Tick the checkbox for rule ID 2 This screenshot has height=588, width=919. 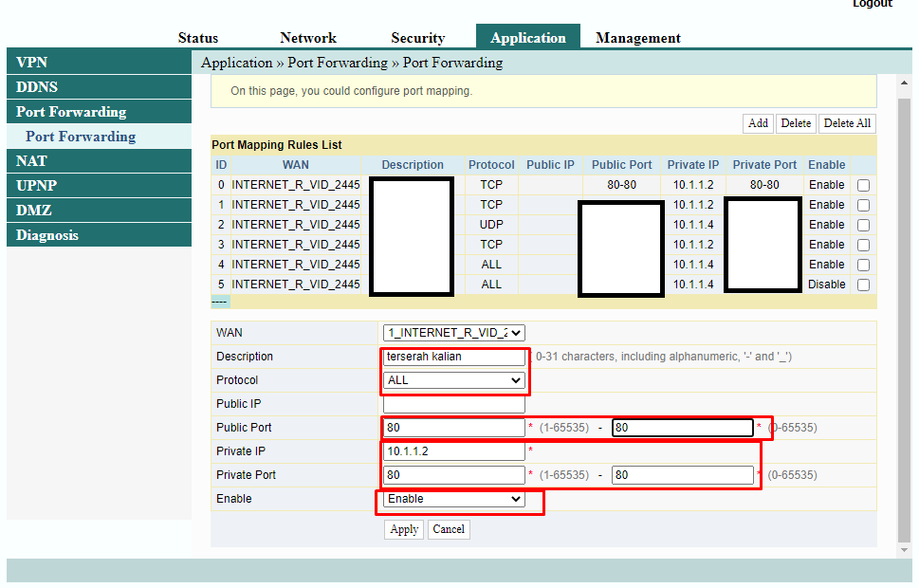coord(863,226)
